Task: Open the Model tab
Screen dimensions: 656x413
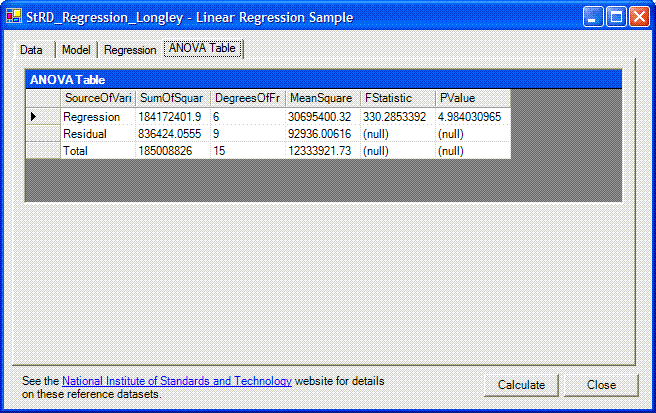Action: tap(76, 50)
